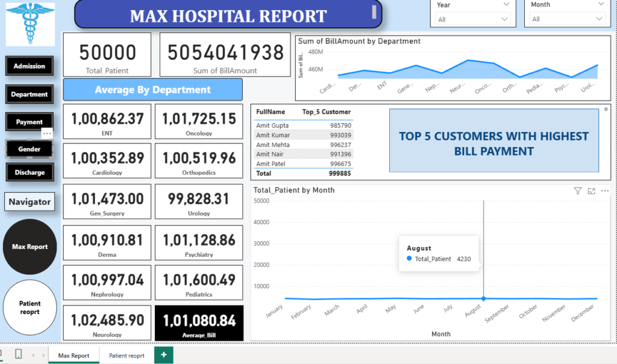This screenshot has height=364, width=617.
Task: Click the round Patient reoprt button
Action: pyautogui.click(x=30, y=307)
